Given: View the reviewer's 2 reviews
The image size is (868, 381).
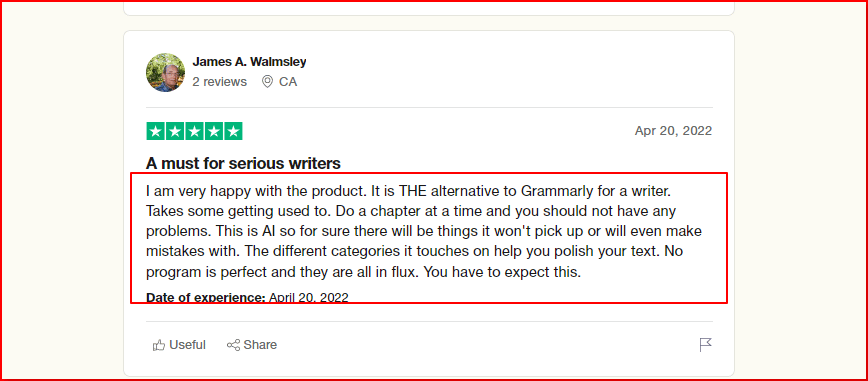Looking at the screenshot, I should 220,82.
